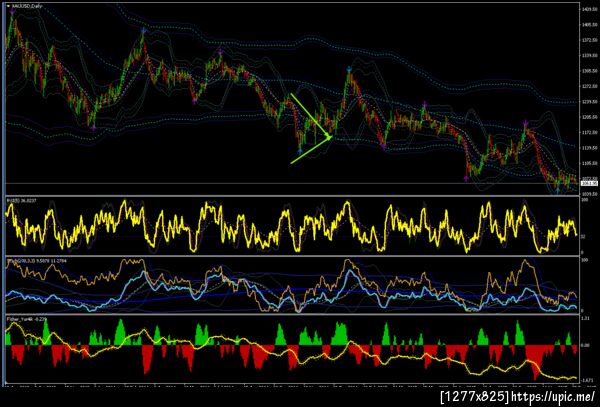Image resolution: width=600 pixels, height=407 pixels.
Task: Click the 0.00 zero-level label in Fisher panel
Action: click(585, 345)
